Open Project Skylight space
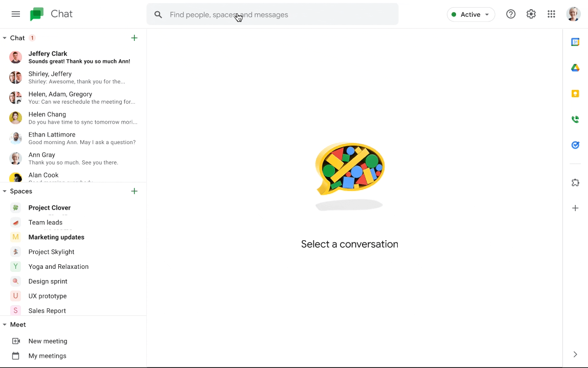This screenshot has height=368, width=588. click(73, 252)
